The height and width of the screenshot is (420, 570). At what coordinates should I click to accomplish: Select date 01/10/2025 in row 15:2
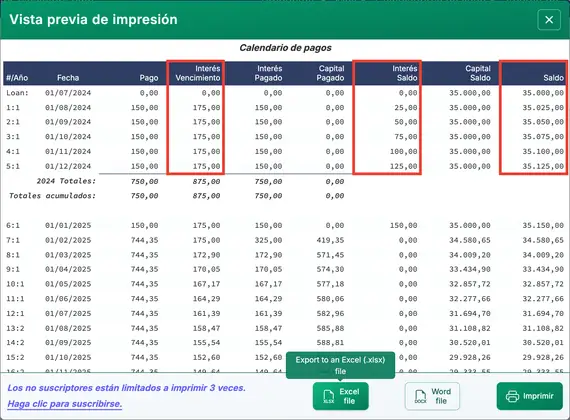68,357
